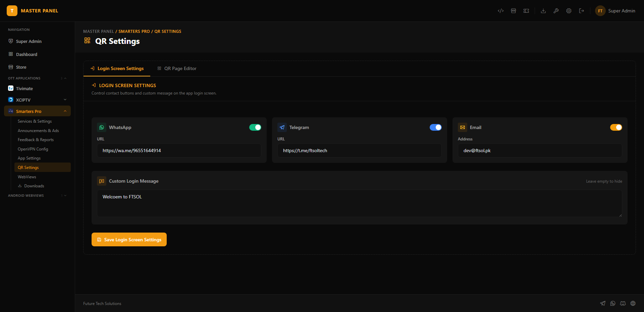Image resolution: width=644 pixels, height=312 pixels.
Task: Click the Custom Login Message textarea
Action: coord(360,203)
